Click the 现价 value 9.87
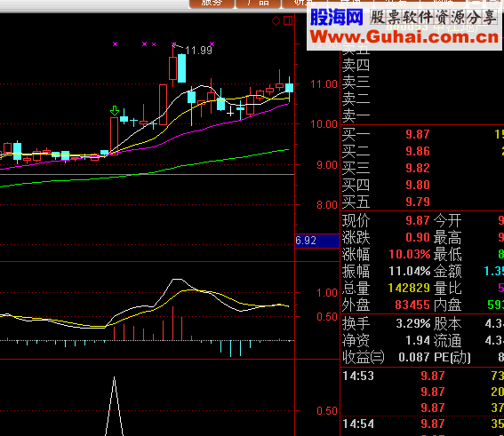 click(417, 220)
